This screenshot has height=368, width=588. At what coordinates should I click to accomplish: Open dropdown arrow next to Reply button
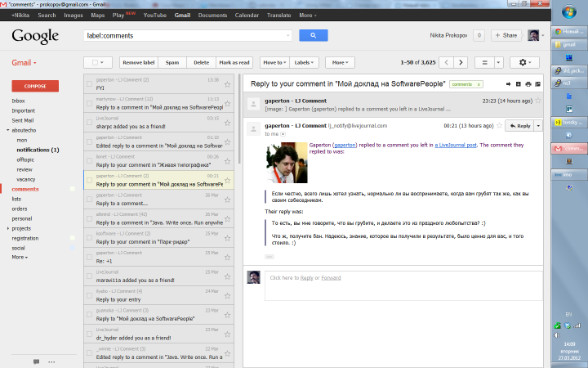click(538, 126)
